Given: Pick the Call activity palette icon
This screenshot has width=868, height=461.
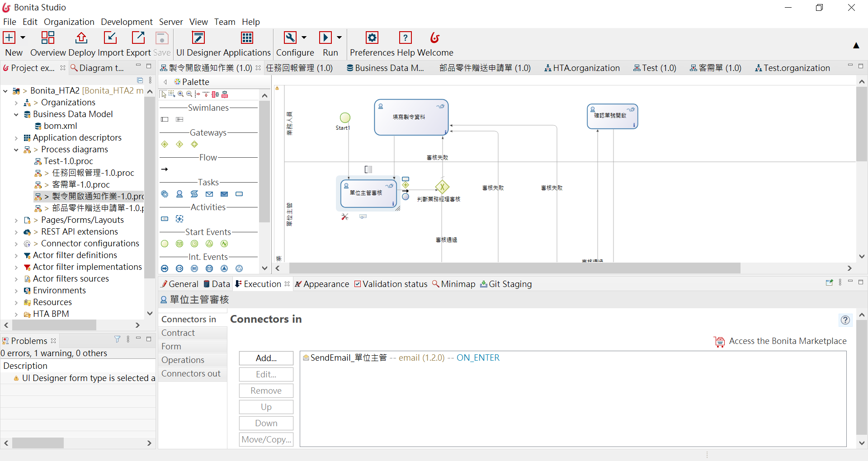Looking at the screenshot, I should pyautogui.click(x=165, y=219).
